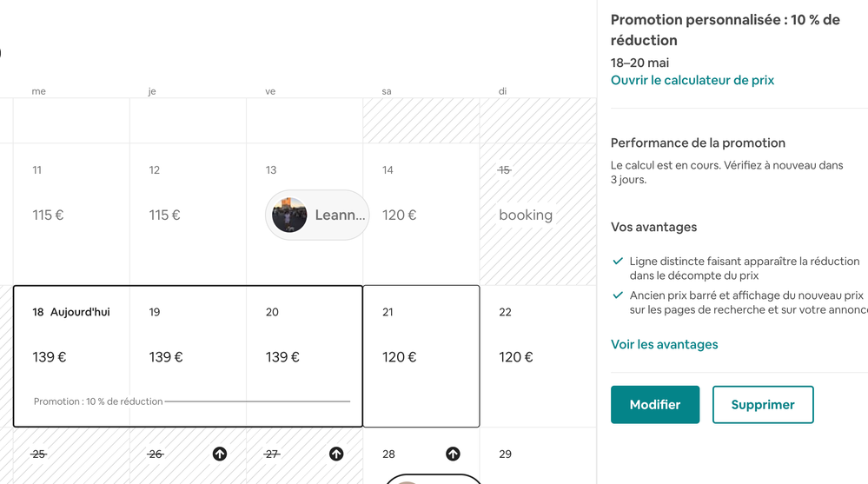Image resolution: width=868 pixels, height=484 pixels.
Task: Select blocked day 25 cell
Action: coord(71,456)
